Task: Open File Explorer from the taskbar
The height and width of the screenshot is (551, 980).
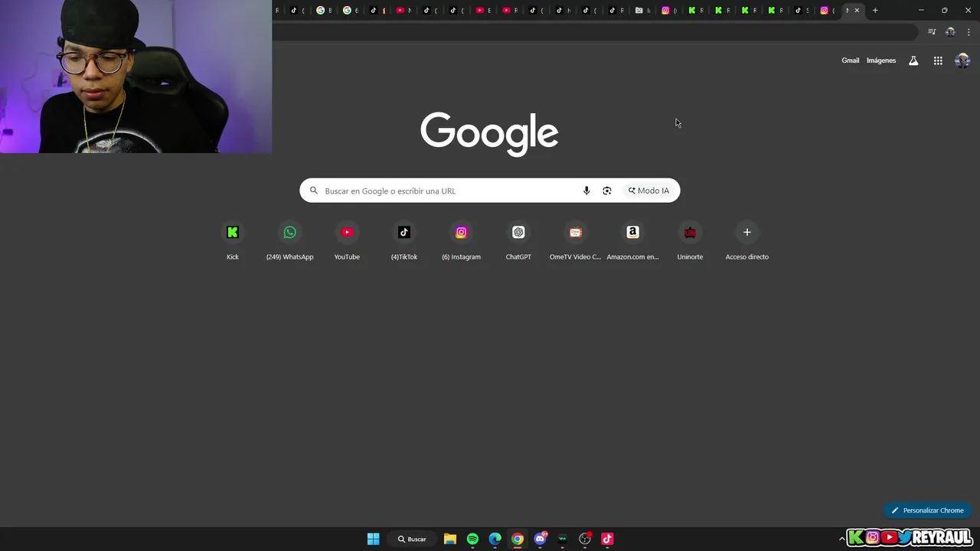Action: (450, 539)
